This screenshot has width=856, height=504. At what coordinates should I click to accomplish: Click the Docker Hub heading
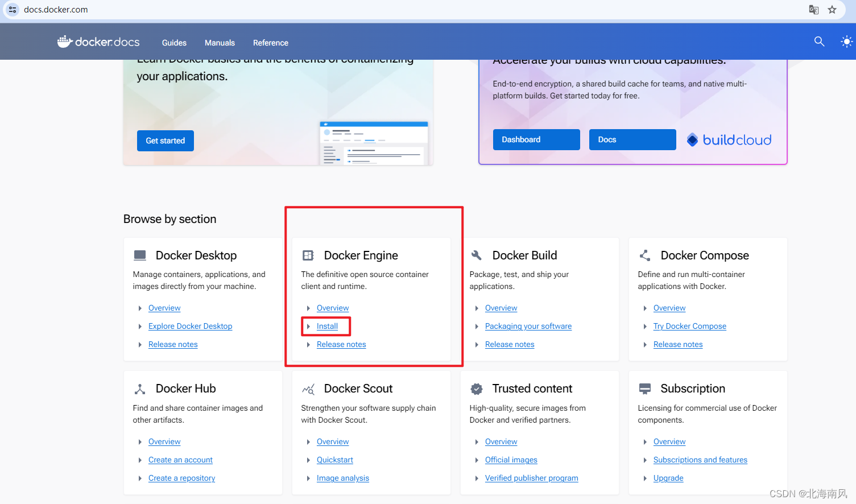[x=186, y=389]
